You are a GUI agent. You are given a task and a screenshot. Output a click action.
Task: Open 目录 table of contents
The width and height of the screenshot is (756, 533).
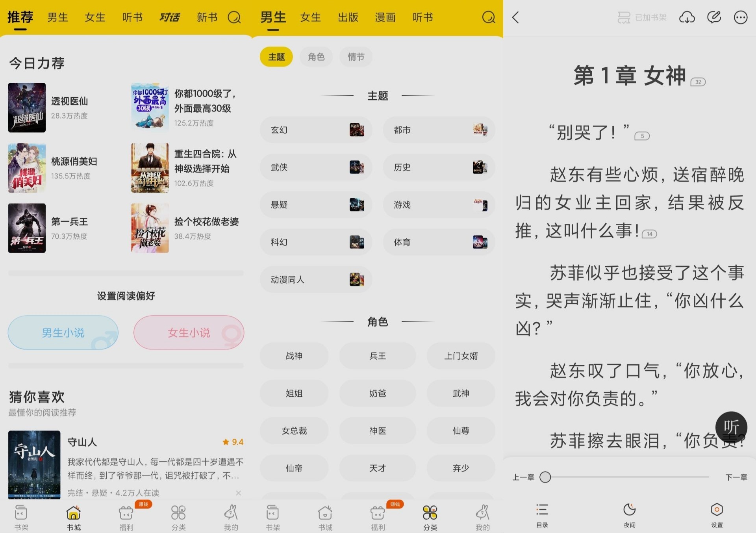[542, 515]
